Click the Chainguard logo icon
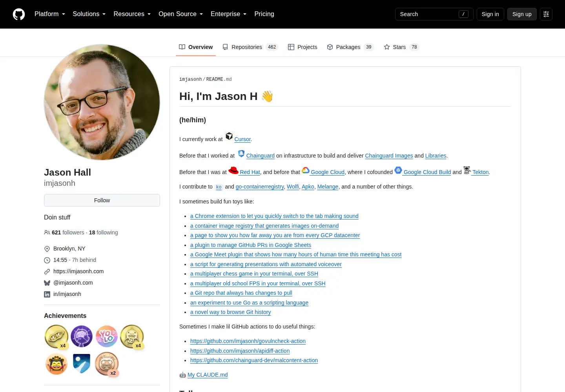This screenshot has width=565, height=392. click(241, 153)
